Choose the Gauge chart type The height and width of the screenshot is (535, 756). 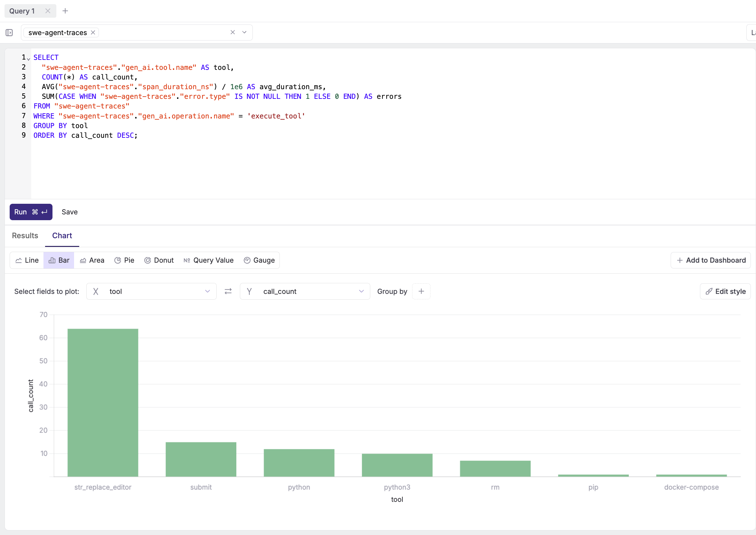pyautogui.click(x=259, y=260)
